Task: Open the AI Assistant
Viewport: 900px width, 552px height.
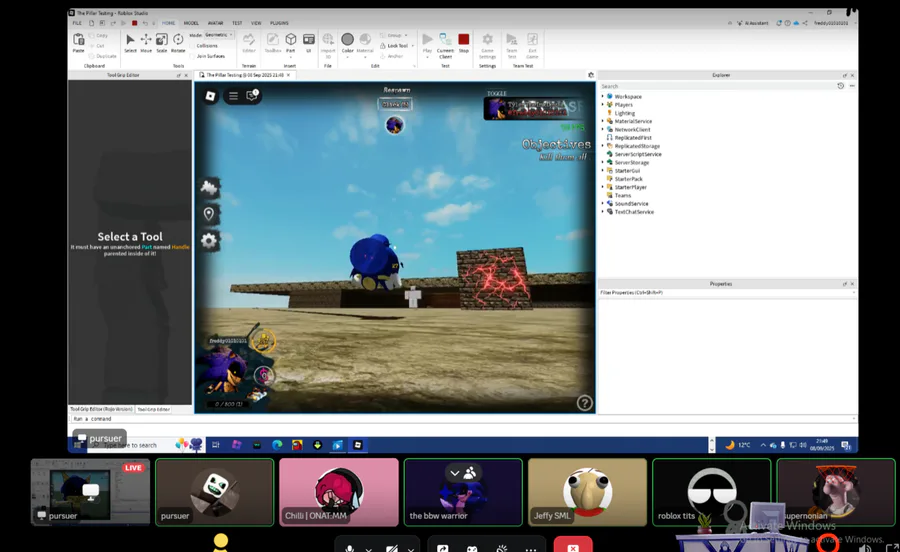Action: click(x=753, y=23)
